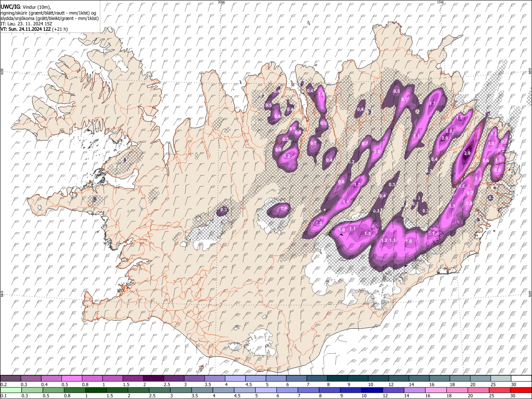Select lower legend grey-blue swatch between 3.5 and 4

(202, 390)
